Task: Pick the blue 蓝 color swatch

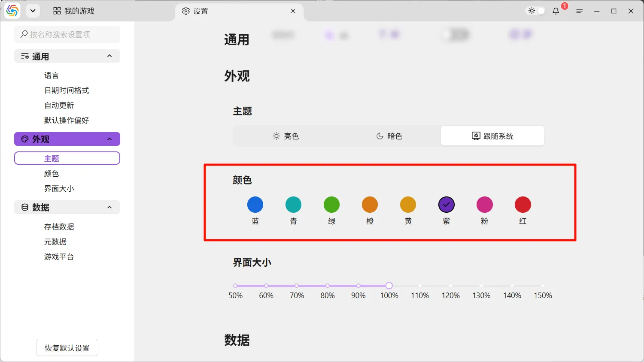Action: 255,205
